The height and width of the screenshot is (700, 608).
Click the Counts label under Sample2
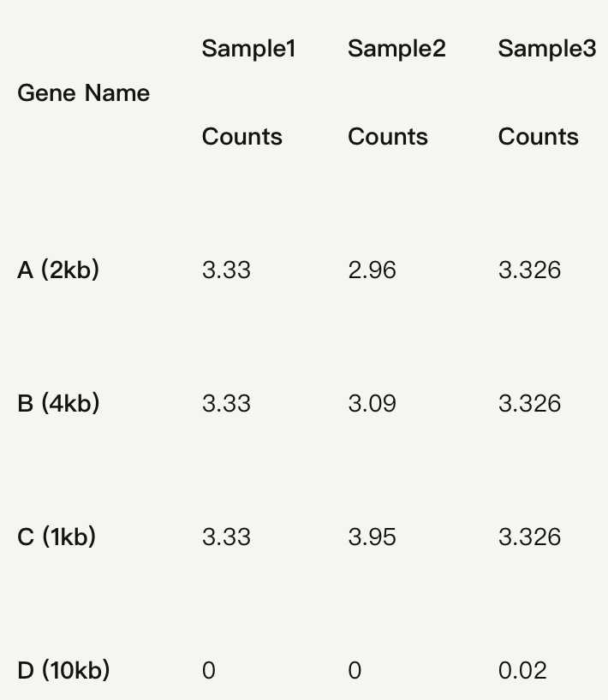(x=388, y=137)
